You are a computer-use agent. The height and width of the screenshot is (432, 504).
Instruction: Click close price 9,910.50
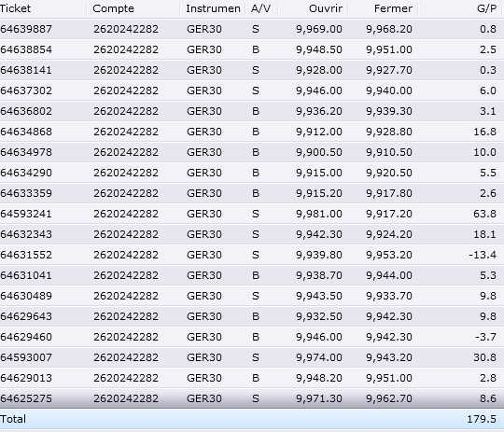tap(389, 152)
